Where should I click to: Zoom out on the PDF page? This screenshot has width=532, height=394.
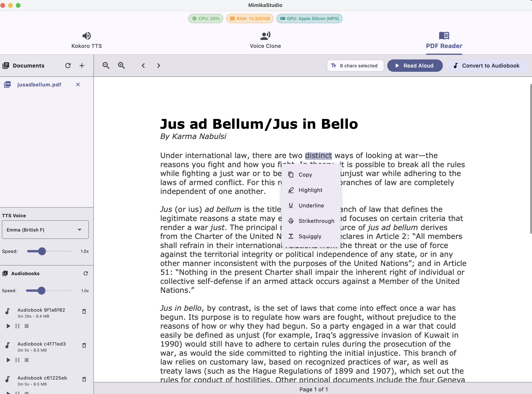point(106,65)
